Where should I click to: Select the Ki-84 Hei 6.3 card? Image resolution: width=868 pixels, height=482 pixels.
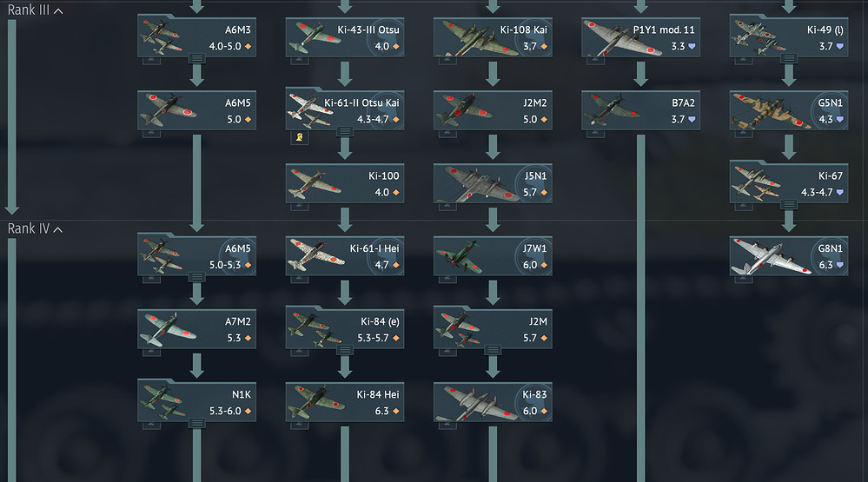(344, 402)
